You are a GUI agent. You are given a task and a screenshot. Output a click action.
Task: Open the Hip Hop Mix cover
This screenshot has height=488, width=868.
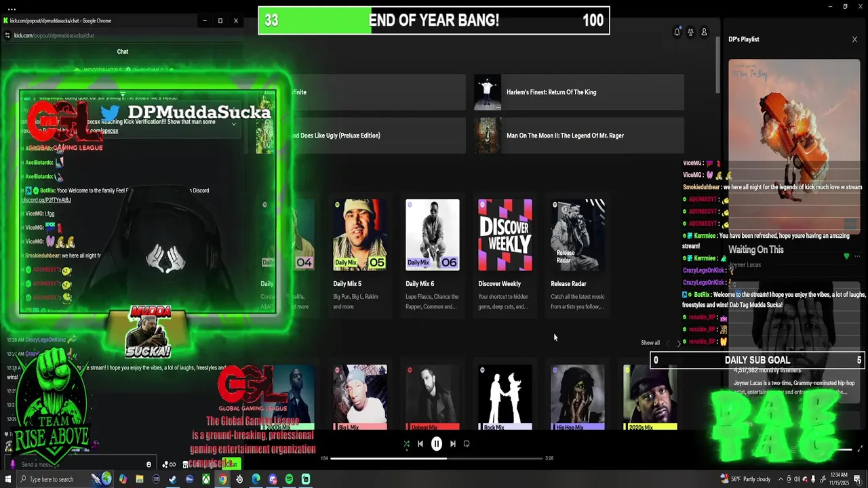pyautogui.click(x=578, y=397)
